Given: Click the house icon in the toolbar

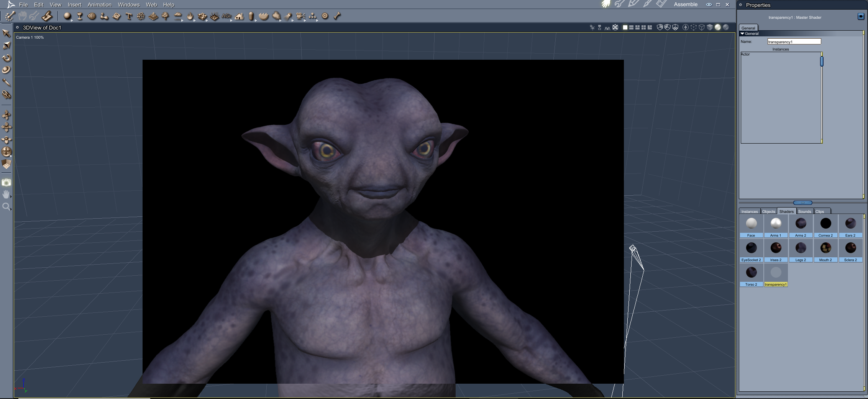Looking at the screenshot, I should point(239,16).
